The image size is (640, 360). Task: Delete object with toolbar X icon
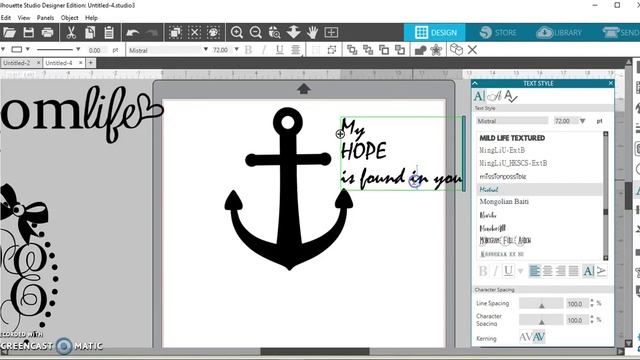(x=472, y=50)
